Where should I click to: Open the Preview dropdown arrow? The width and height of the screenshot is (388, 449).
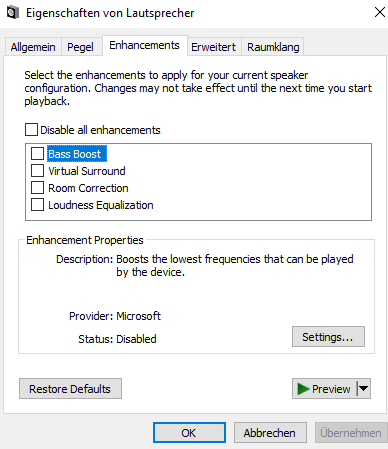tap(364, 388)
